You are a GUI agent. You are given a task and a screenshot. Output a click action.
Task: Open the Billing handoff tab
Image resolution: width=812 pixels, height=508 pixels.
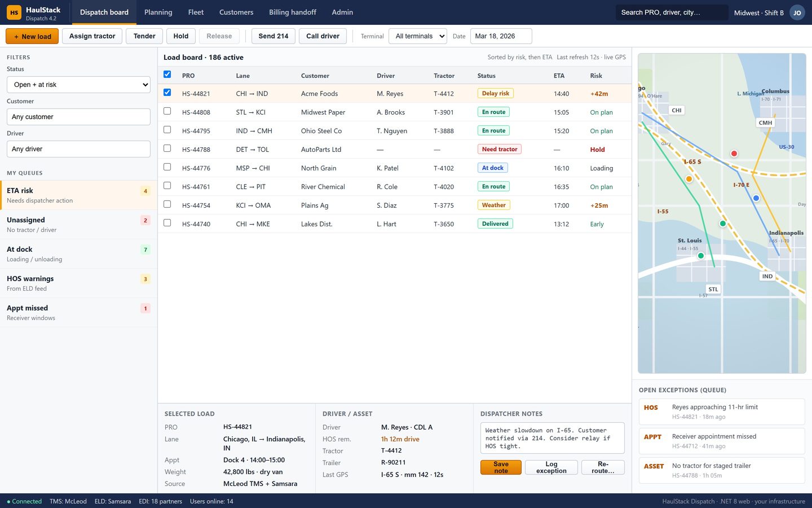292,12
